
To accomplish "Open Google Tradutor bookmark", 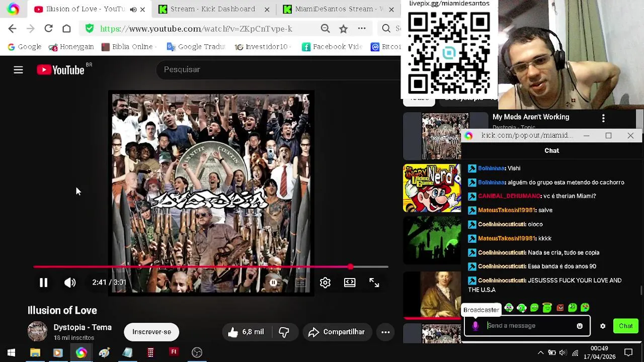I will coord(196,47).
